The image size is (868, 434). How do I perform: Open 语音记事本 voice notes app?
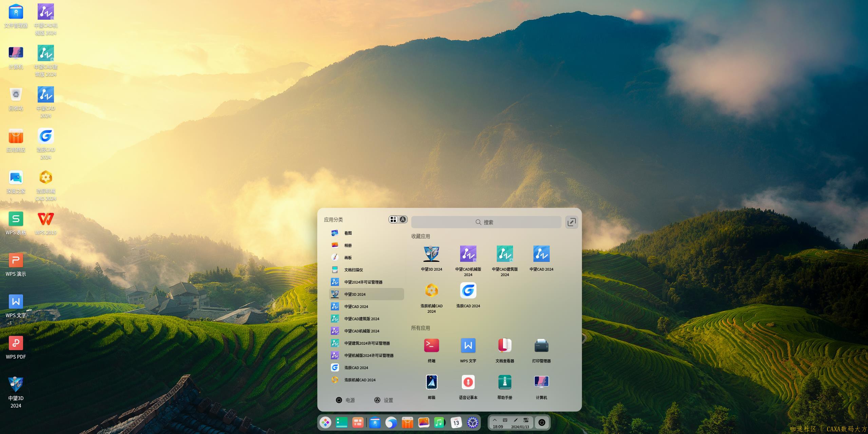tap(468, 383)
